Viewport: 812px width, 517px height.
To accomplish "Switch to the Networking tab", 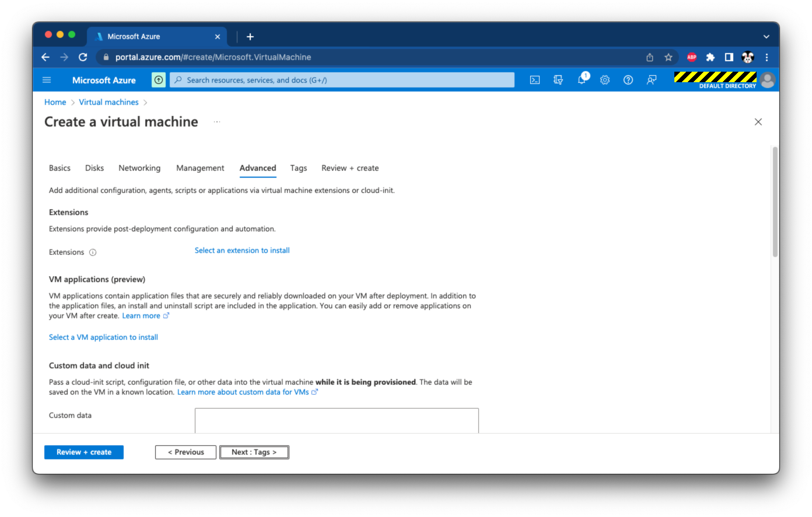I will [x=139, y=168].
